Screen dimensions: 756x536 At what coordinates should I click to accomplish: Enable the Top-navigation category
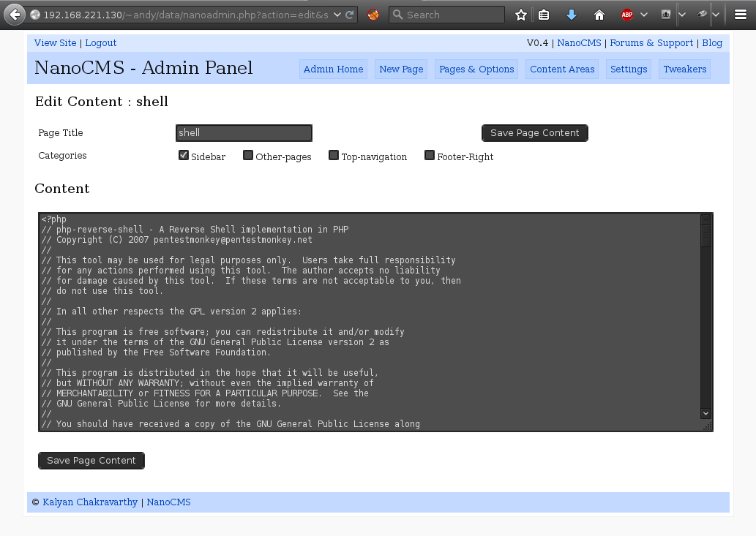click(334, 154)
